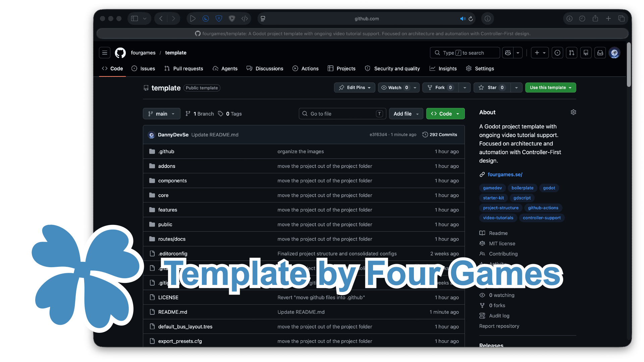644x362 pixels.
Task: Click the Safari share icon
Action: 595,19
